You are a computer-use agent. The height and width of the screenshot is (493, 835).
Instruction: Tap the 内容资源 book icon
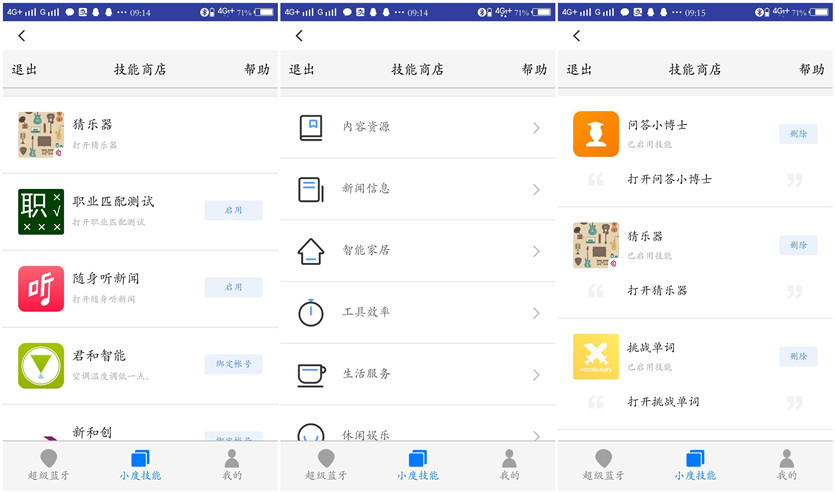(312, 128)
